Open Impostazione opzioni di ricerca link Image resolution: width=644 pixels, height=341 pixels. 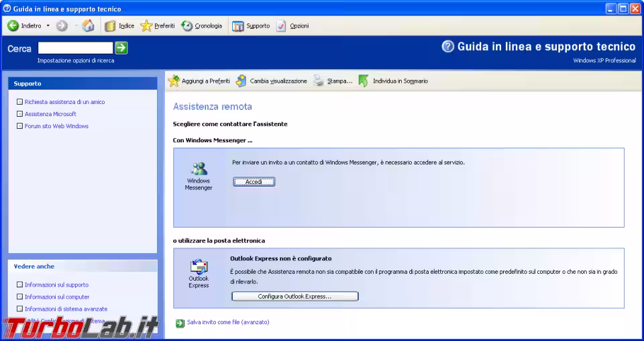[x=75, y=60]
